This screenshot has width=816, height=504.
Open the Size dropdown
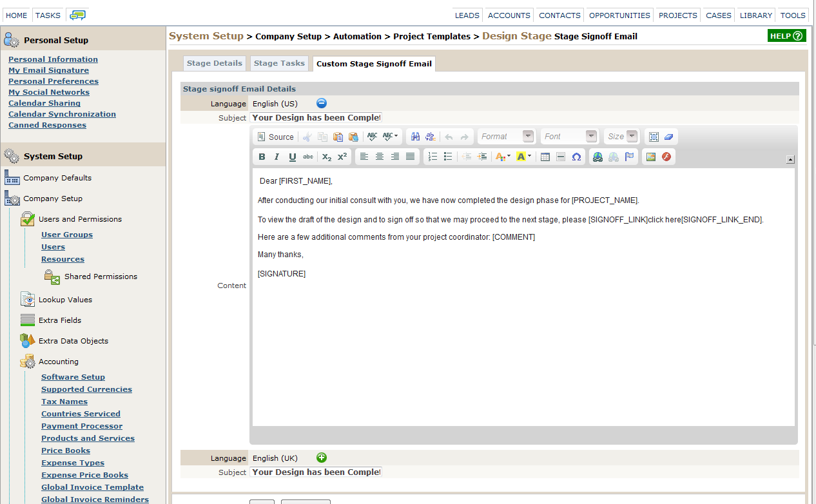pyautogui.click(x=622, y=137)
